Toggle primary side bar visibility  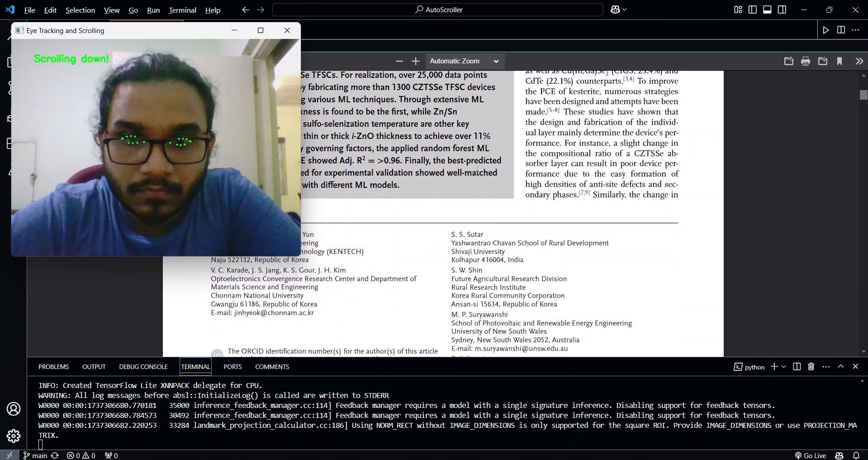click(753, 10)
